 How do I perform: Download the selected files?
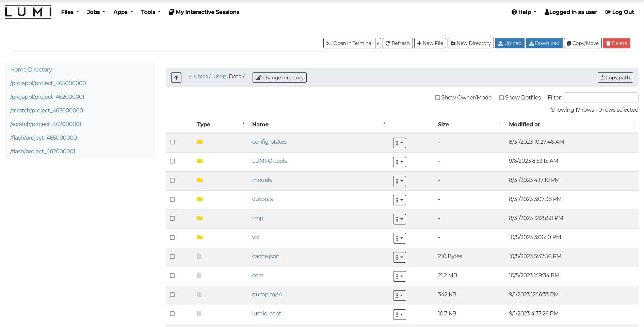[544, 43]
